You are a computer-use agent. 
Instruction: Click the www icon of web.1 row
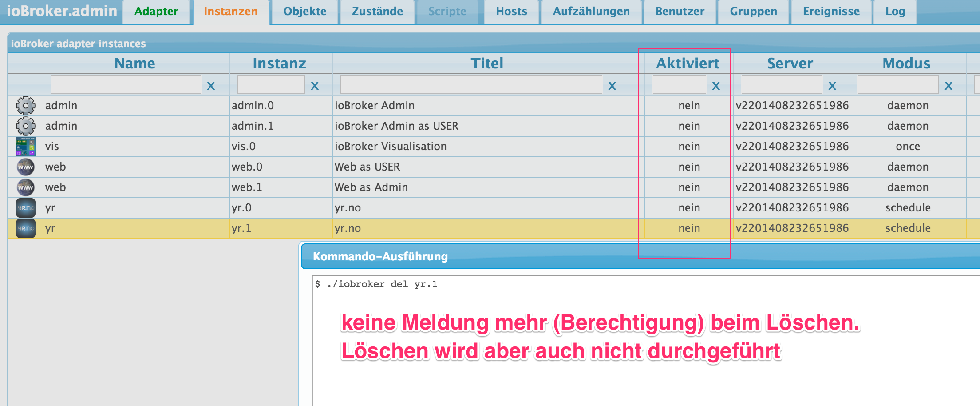click(x=26, y=187)
